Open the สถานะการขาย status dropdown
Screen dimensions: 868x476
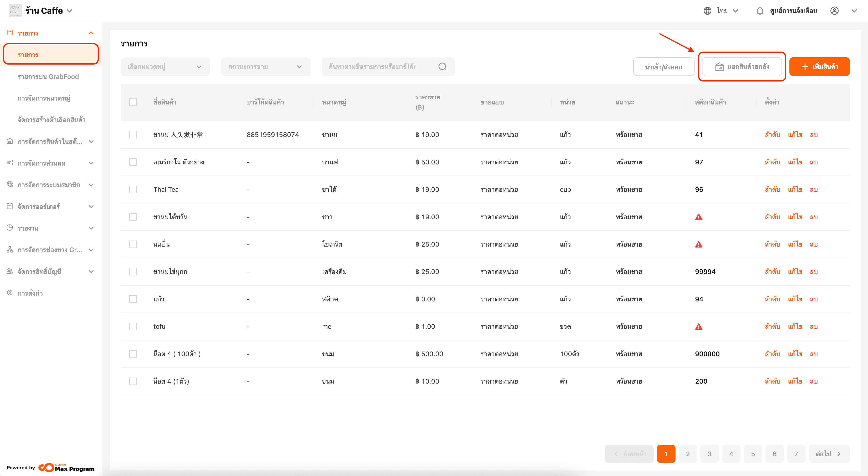tap(265, 67)
